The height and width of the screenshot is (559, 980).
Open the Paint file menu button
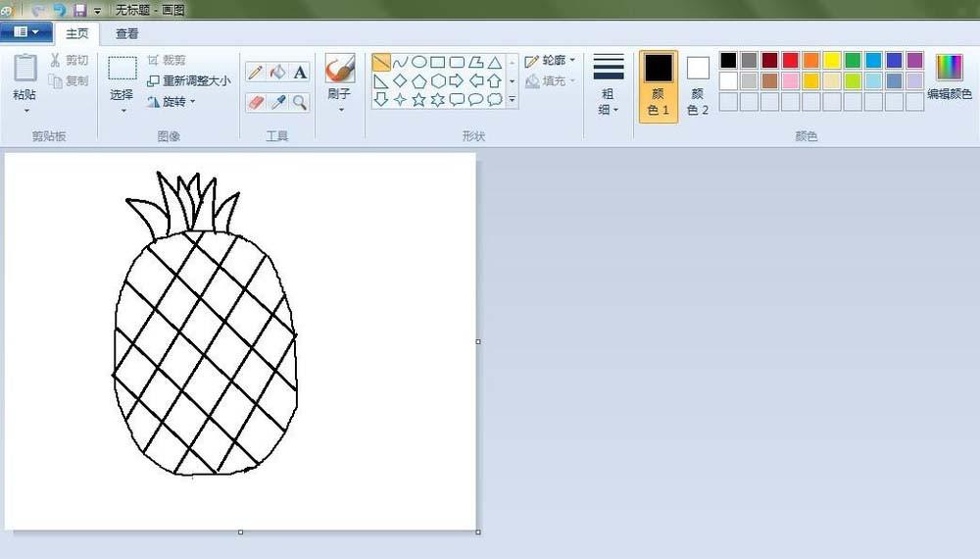(x=26, y=32)
